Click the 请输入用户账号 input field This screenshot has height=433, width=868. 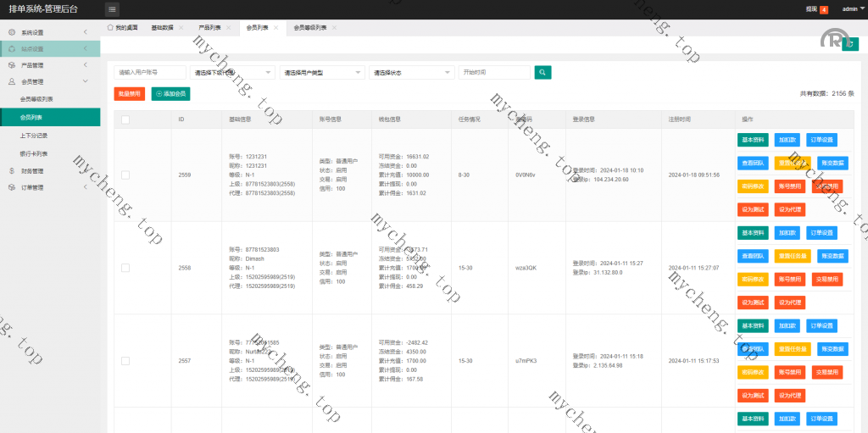(x=149, y=73)
